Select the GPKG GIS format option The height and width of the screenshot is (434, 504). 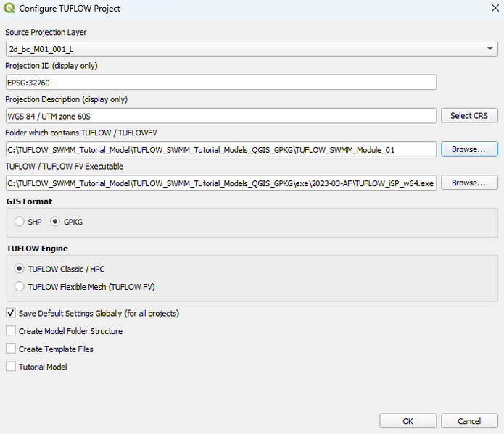pyautogui.click(x=54, y=222)
